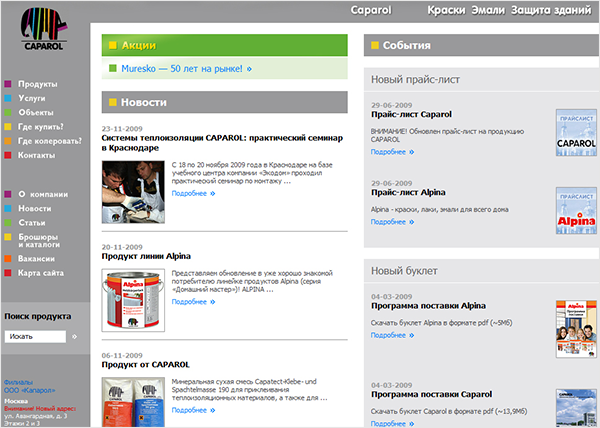Image resolution: width=600 pixels, height=428 pixels.
Task: Open the Capatect bags thumbnail
Action: click(x=133, y=402)
